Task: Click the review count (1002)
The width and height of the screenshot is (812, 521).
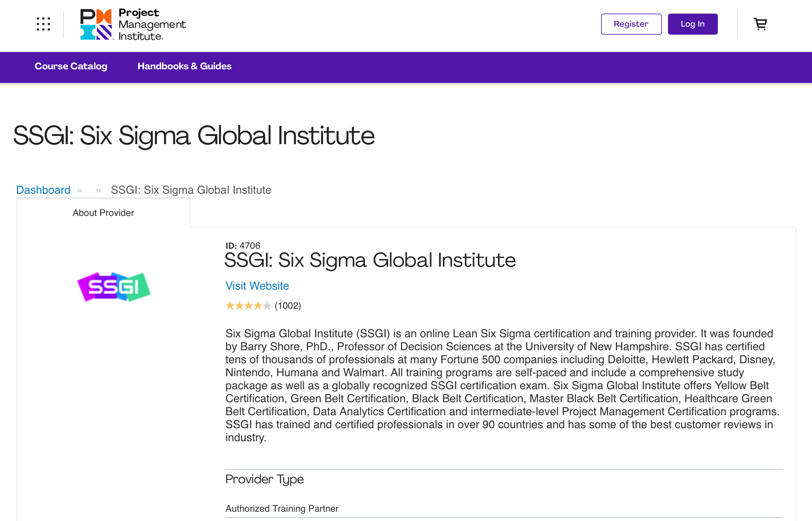Action: pos(287,305)
